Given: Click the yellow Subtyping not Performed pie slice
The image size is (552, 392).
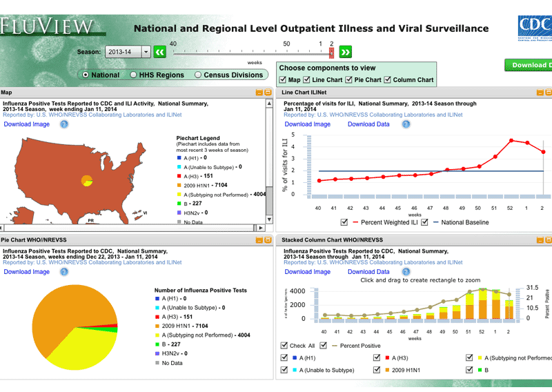Looking at the screenshot, I should point(84,349).
